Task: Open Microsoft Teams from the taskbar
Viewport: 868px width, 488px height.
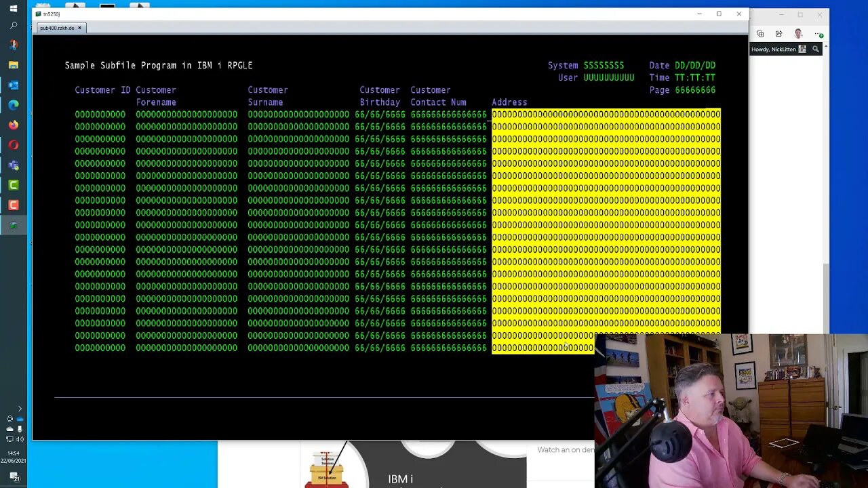Action: tap(14, 165)
